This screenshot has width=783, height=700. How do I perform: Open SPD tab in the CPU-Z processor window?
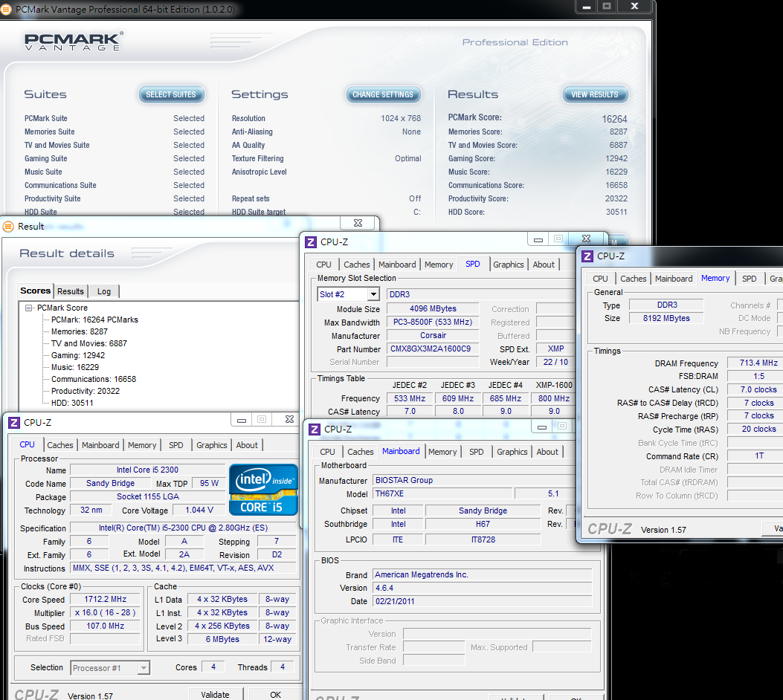click(175, 445)
